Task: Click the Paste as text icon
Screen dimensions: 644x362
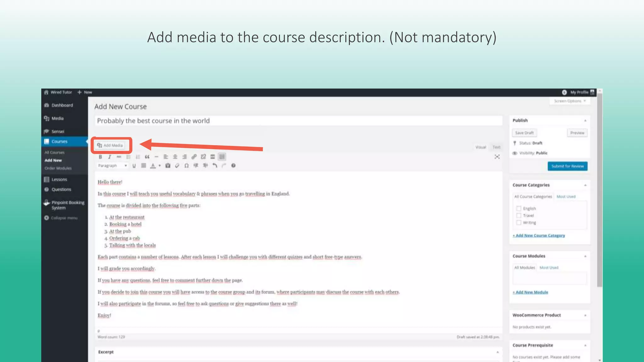Action: coord(168,166)
